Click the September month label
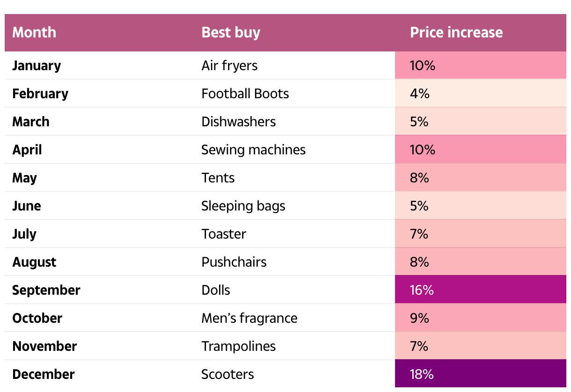 click(46, 290)
